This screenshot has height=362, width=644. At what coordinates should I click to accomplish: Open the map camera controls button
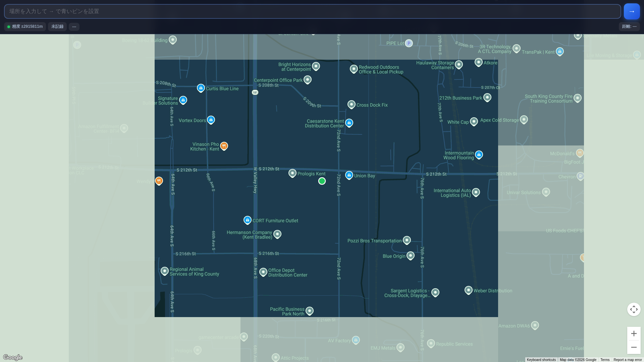click(x=634, y=309)
